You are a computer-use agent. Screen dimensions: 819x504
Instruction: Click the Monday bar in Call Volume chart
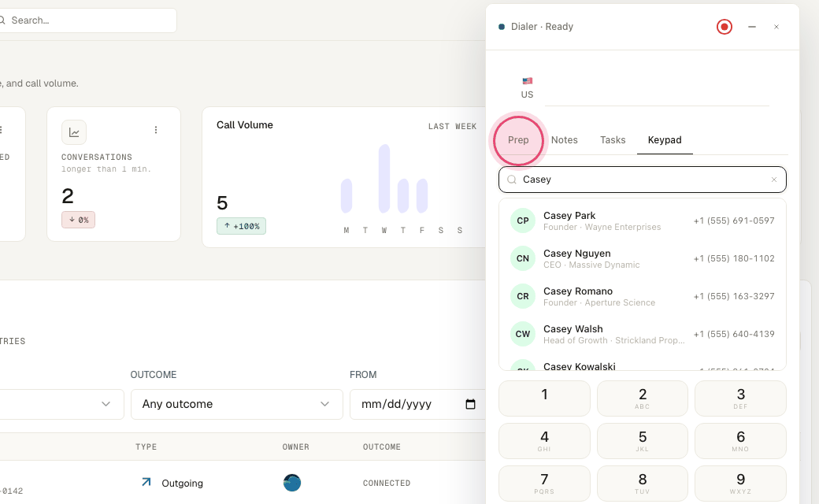pos(346,196)
